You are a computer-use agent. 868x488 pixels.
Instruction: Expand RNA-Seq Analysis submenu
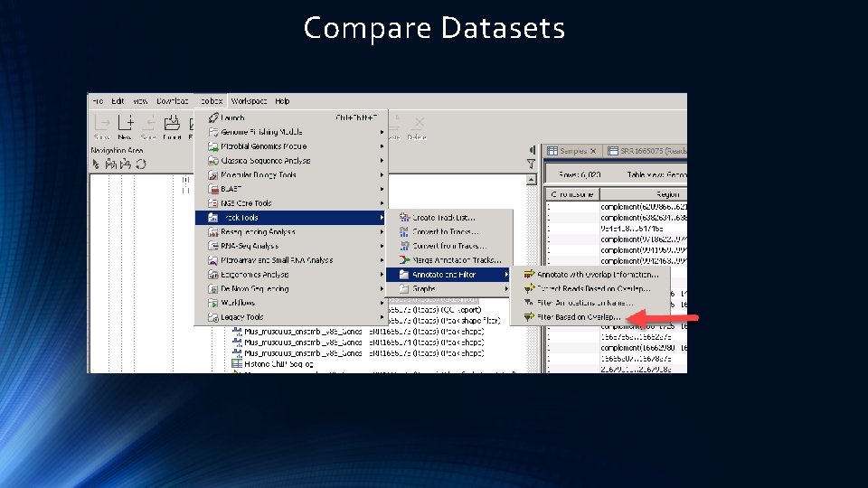(291, 246)
